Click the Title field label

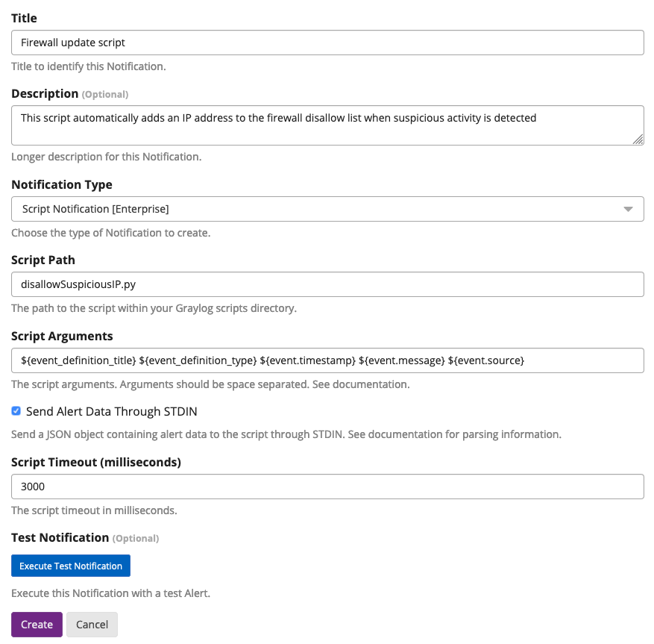click(24, 18)
